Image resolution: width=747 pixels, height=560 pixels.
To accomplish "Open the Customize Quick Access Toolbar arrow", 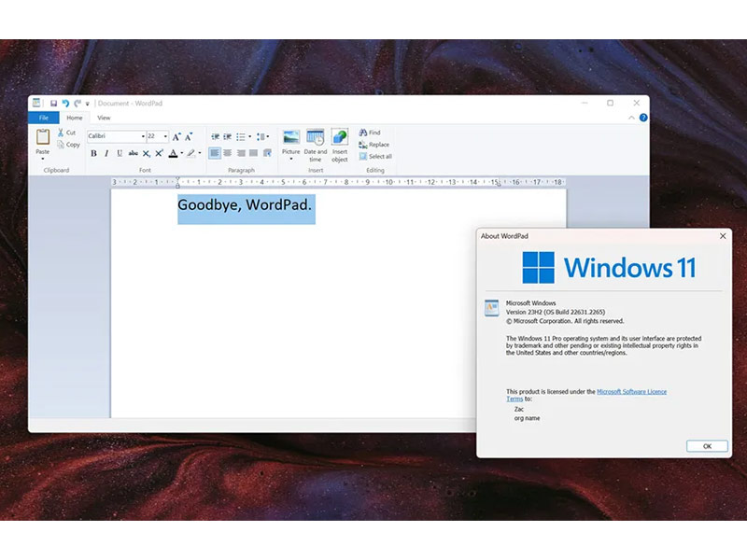I will 88,104.
